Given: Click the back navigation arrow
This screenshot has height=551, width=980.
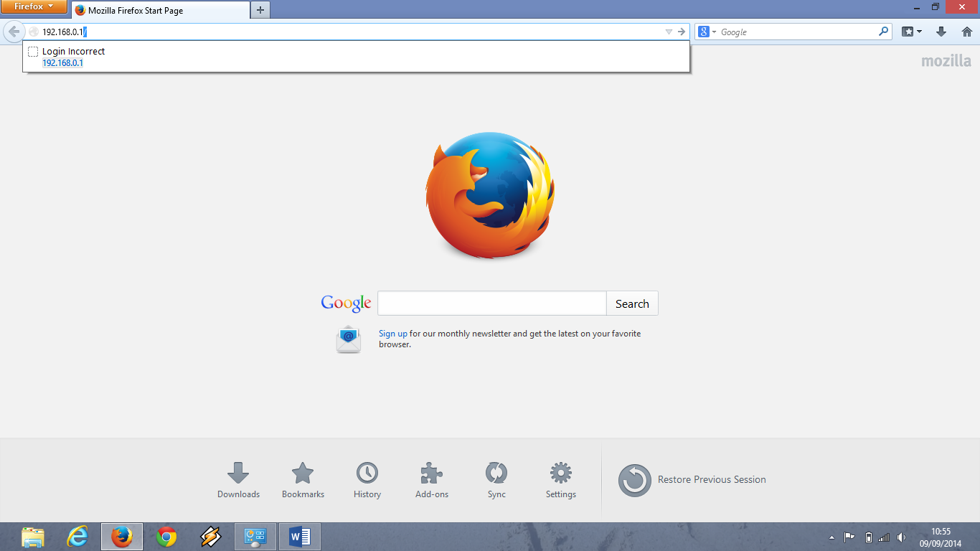Looking at the screenshot, I should (14, 32).
